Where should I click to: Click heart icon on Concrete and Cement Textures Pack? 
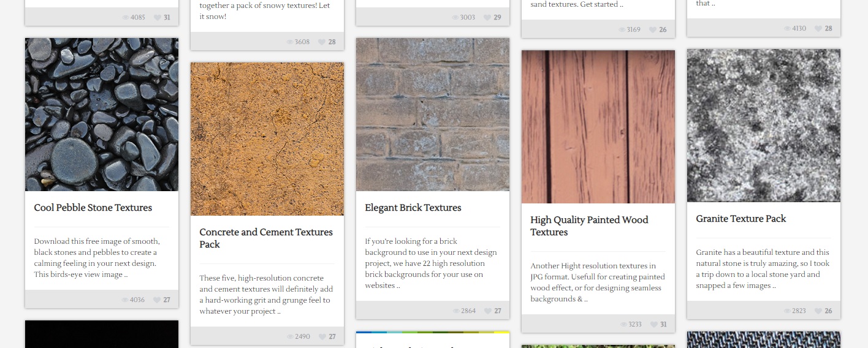[322, 337]
